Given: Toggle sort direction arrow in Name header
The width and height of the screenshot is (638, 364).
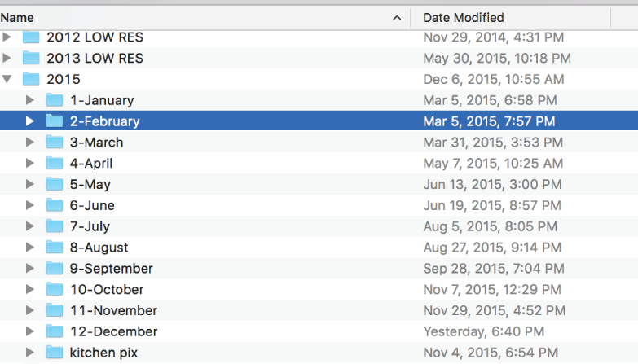Looking at the screenshot, I should point(397,18).
